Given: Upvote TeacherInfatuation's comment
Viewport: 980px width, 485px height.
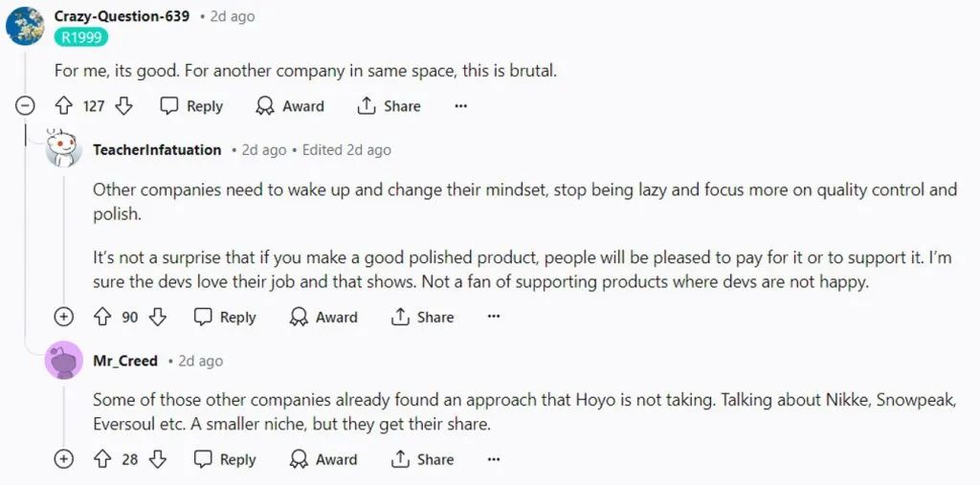Looking at the screenshot, I should (101, 318).
